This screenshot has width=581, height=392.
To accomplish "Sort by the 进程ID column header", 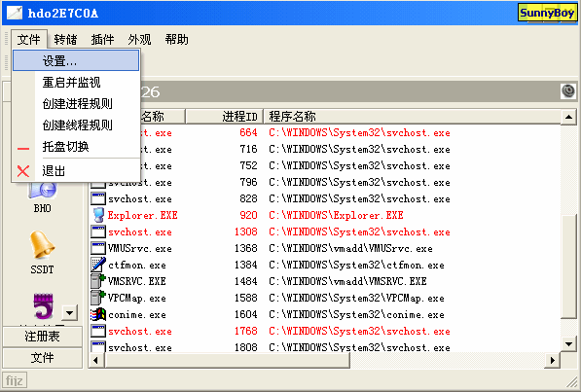I will coord(224,117).
